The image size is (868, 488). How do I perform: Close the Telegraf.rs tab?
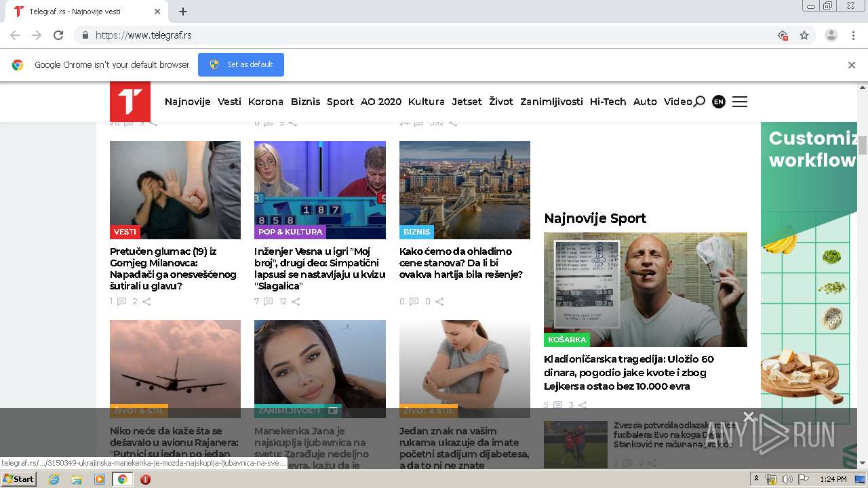coord(157,12)
